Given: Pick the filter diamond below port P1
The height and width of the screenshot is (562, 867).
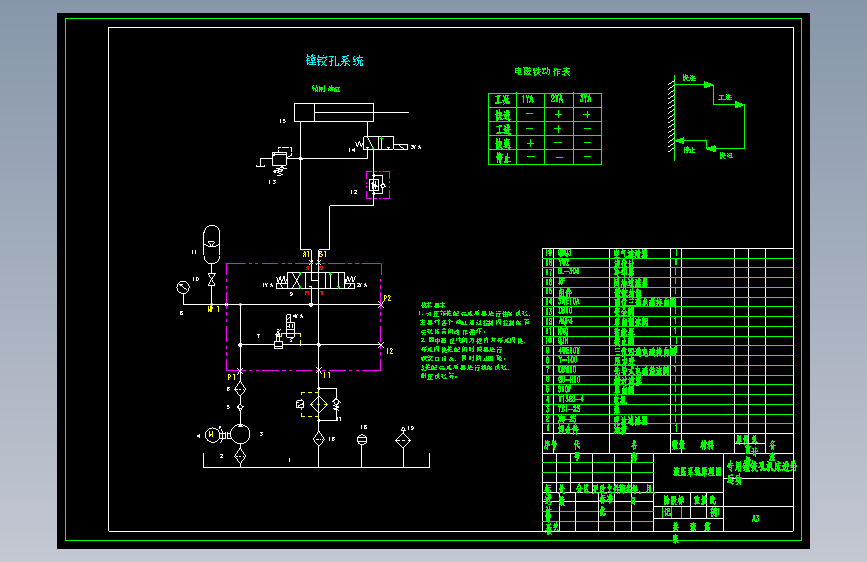Looking at the screenshot, I should 240,389.
